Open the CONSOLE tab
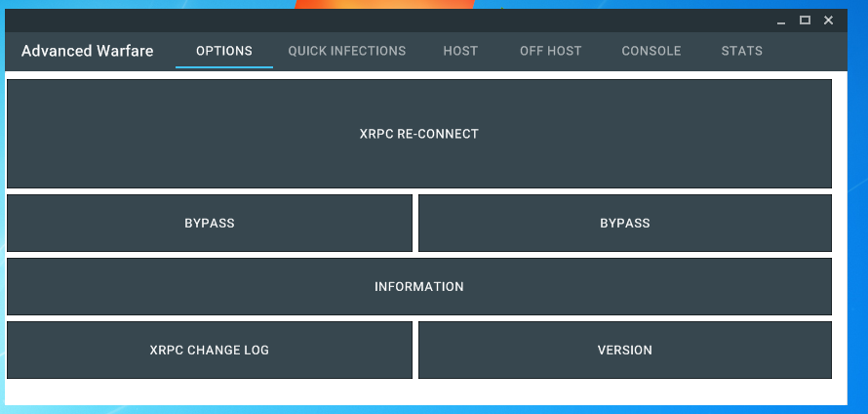Screen dimensions: 868x414 pyautogui.click(x=651, y=51)
